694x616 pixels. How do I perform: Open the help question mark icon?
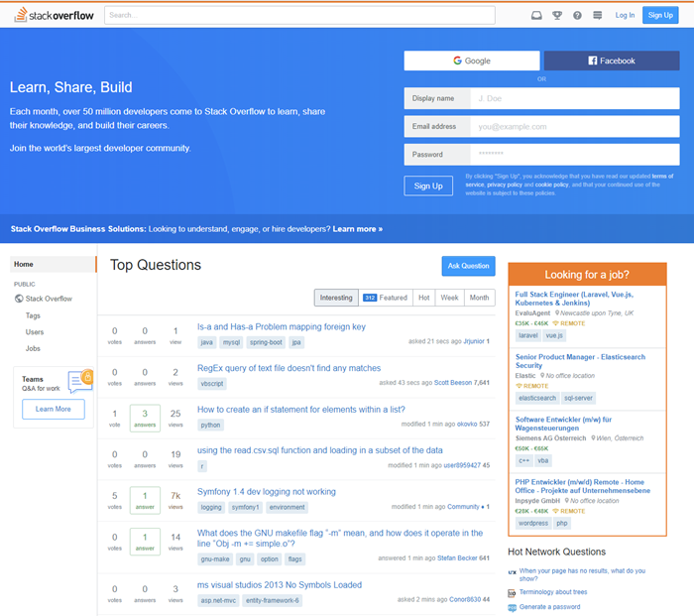(x=577, y=16)
